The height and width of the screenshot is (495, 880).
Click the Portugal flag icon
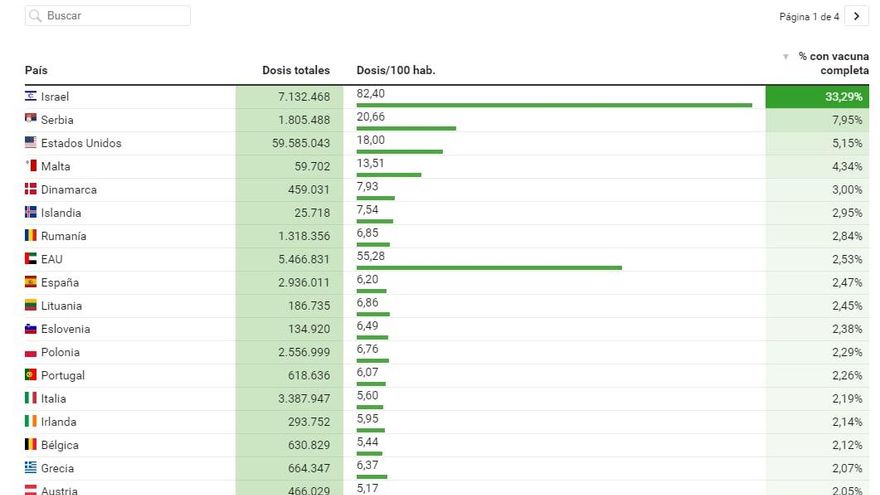31,375
